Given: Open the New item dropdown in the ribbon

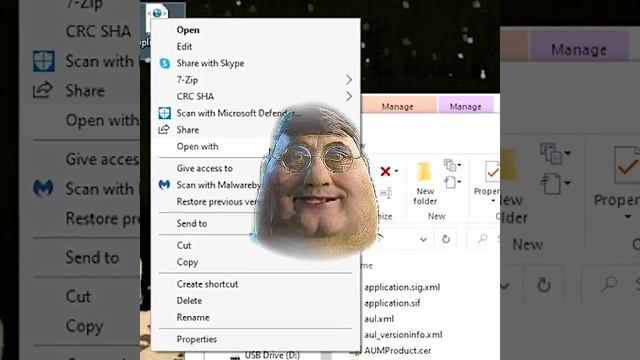Looking at the screenshot, I should (x=453, y=165).
